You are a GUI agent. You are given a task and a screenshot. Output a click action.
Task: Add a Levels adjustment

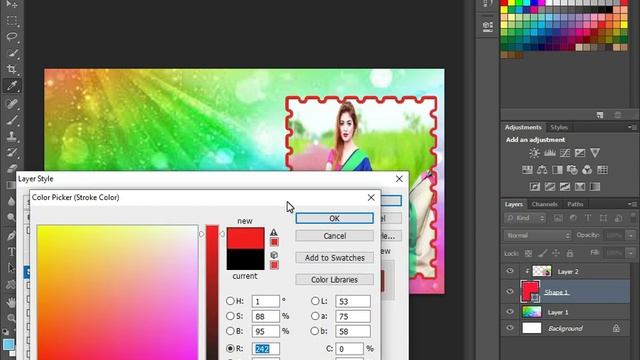[550, 153]
